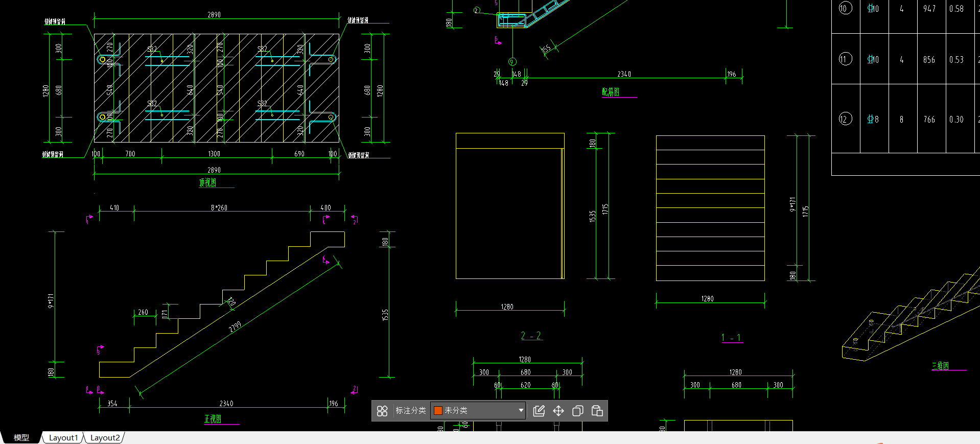Image resolution: width=980 pixels, height=444 pixels.
Task: Select the move arrows icon
Action: tap(558, 411)
